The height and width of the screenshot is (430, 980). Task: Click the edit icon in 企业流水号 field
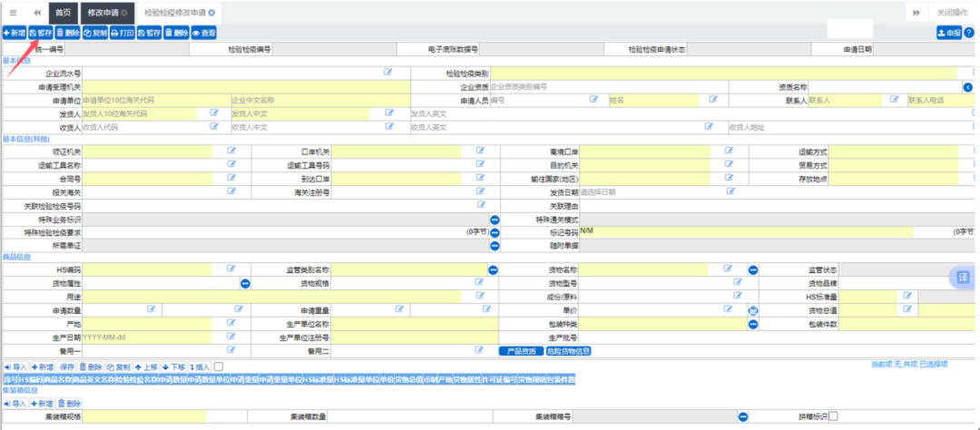pyautogui.click(x=388, y=73)
